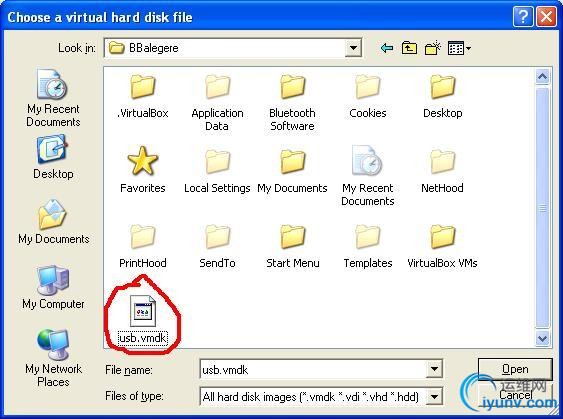This screenshot has width=563, height=419.
Task: Click the Cancel button
Action: (515, 395)
